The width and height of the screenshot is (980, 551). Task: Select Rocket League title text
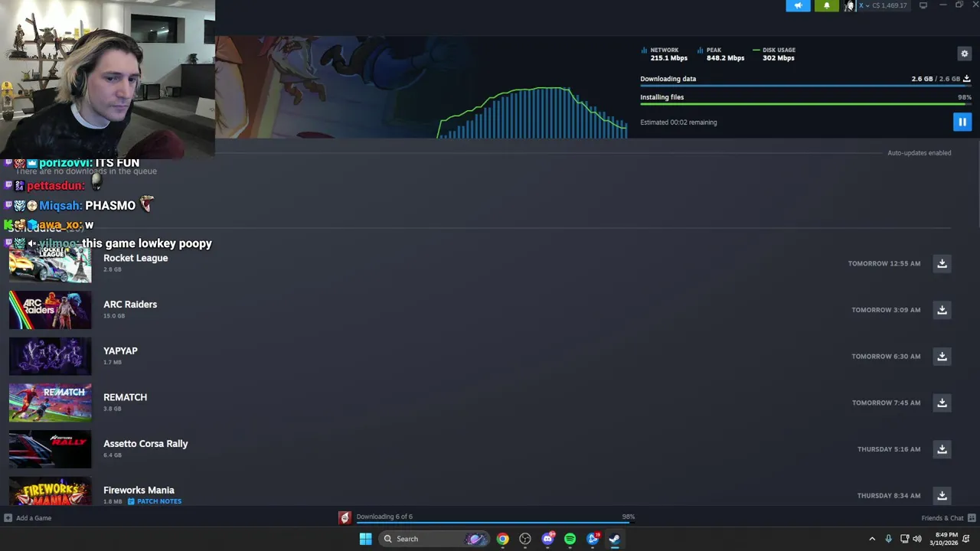(136, 258)
